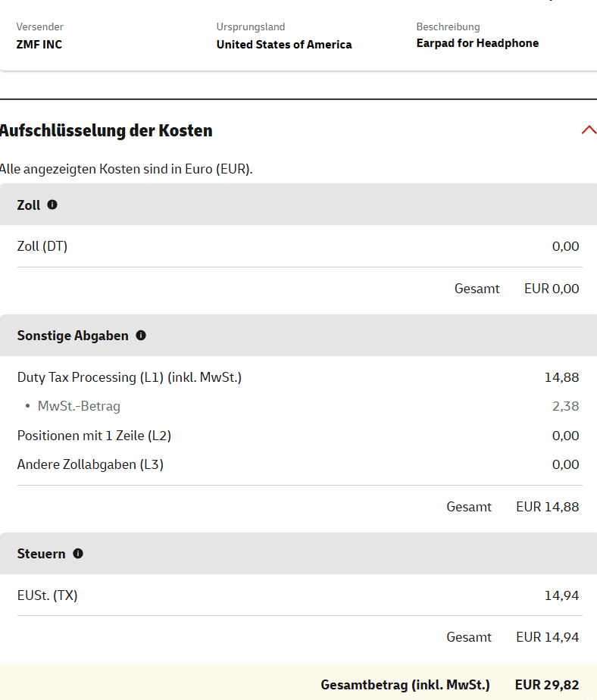Screen dimensions: 597x700
Task: Select the Sonstige Abgaben subtotal EUR 14,88
Action: pos(547,507)
